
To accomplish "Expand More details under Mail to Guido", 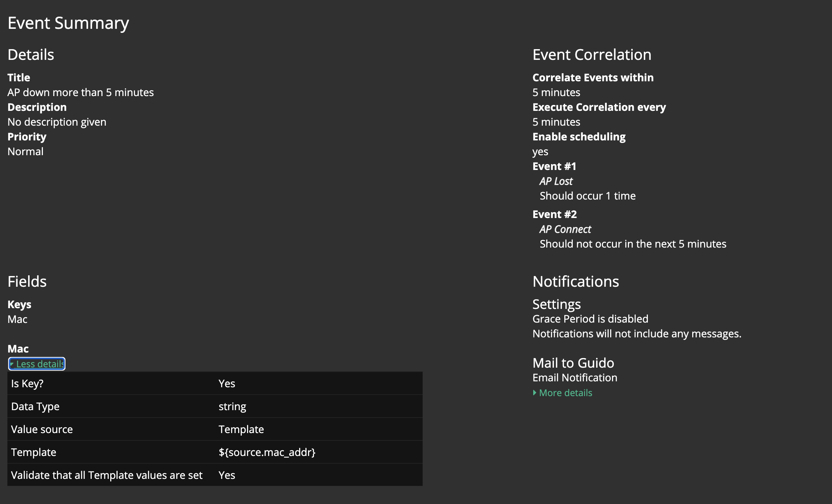I will pyautogui.click(x=565, y=393).
